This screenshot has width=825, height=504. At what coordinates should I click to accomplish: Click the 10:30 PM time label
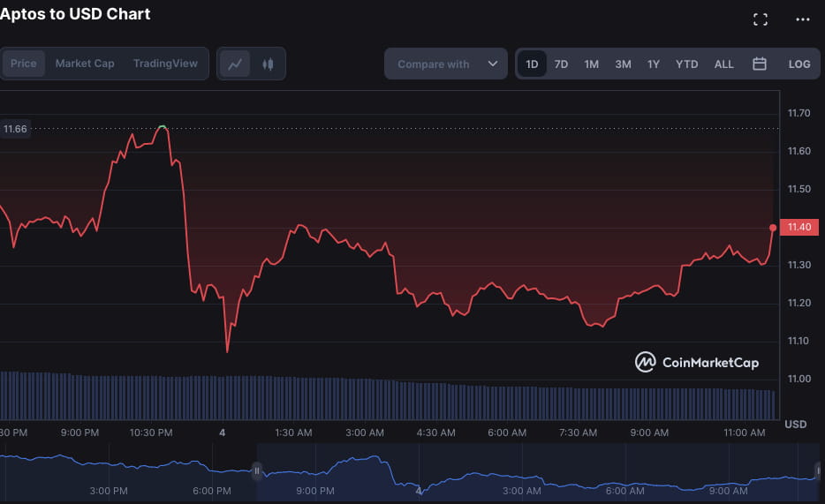(x=150, y=433)
